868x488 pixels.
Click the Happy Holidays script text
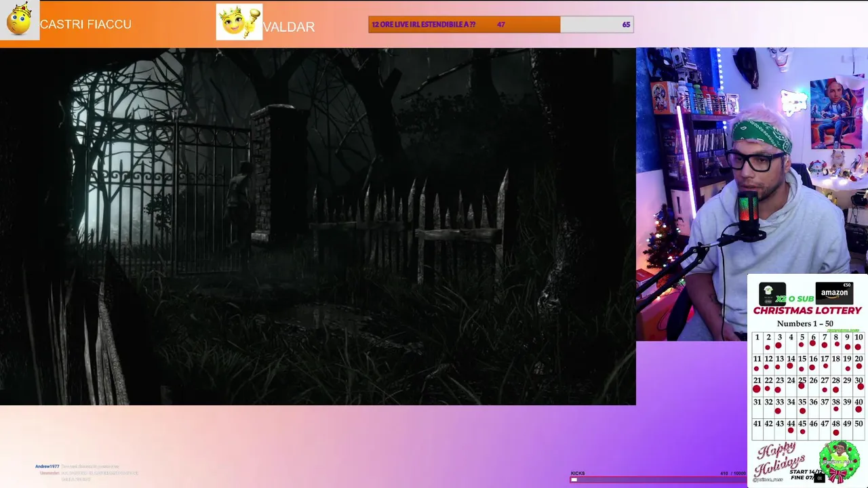[780, 458]
